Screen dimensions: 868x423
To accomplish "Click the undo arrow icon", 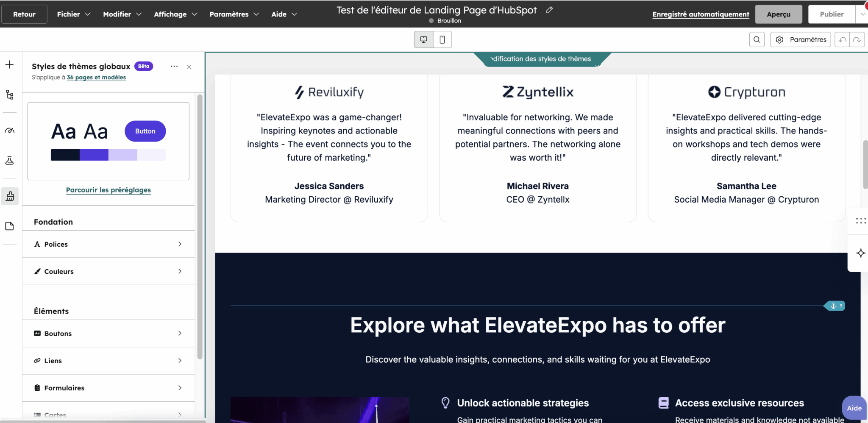I will point(843,40).
